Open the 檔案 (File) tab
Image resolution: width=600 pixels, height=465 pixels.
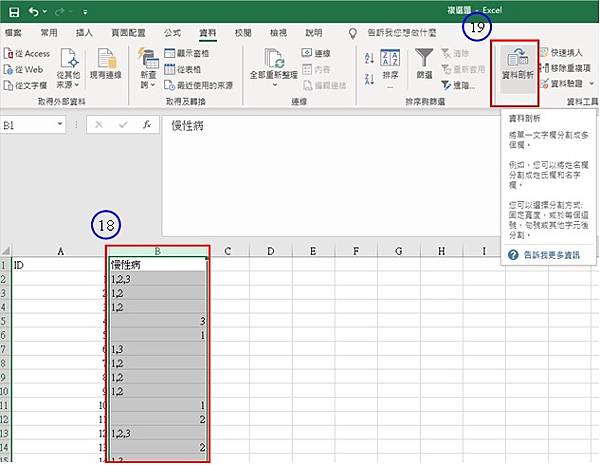[13, 33]
